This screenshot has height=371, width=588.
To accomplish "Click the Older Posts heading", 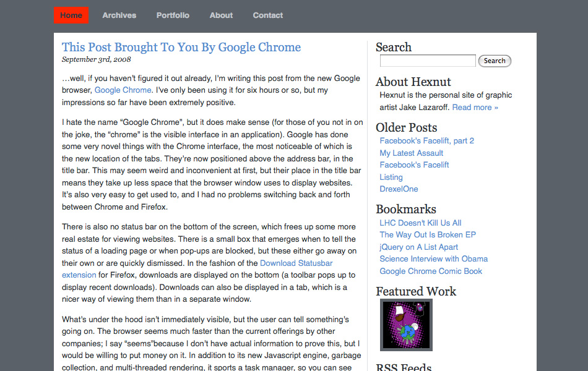I will (407, 128).
